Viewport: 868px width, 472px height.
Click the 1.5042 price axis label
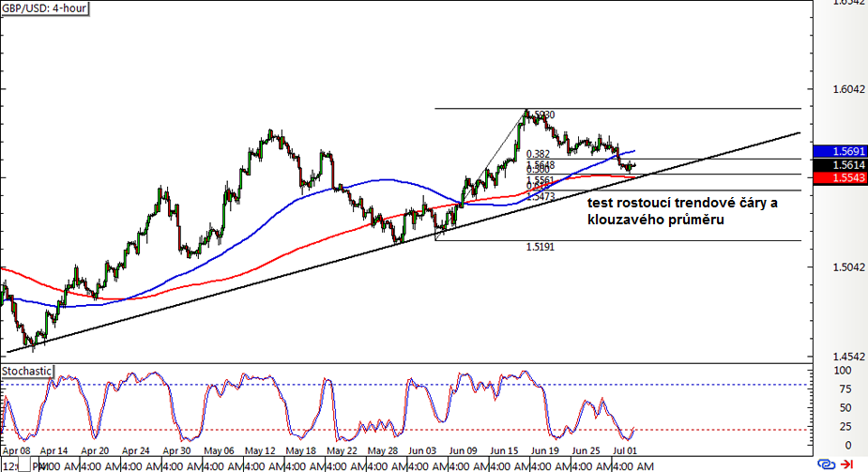848,267
